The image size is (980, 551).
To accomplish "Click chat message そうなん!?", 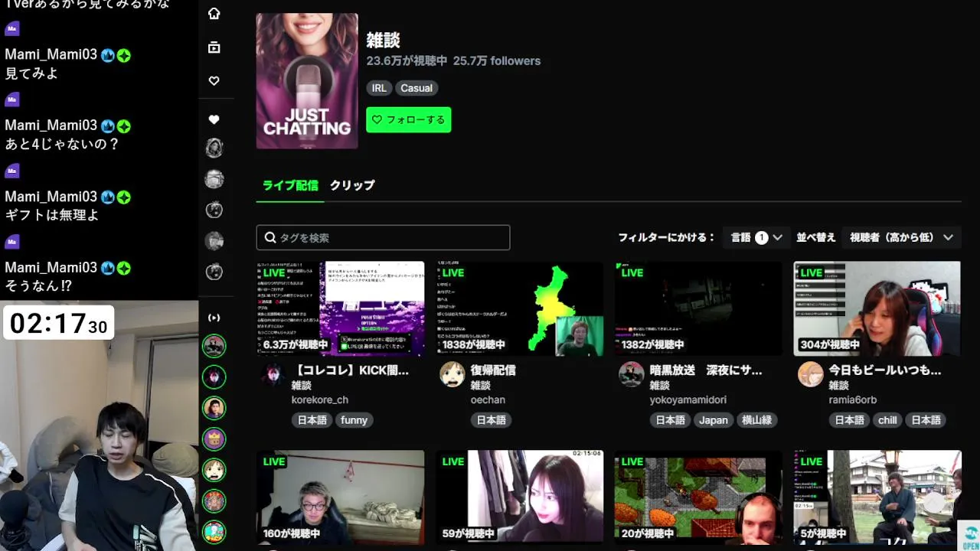I will click(x=38, y=286).
